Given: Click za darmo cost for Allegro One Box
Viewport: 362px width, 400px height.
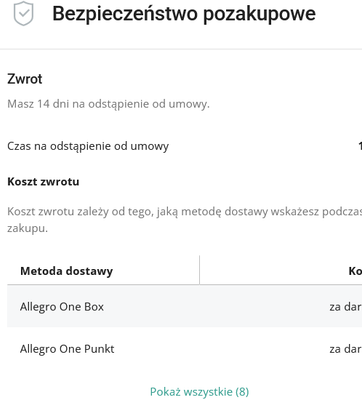Looking at the screenshot, I should [346, 307].
